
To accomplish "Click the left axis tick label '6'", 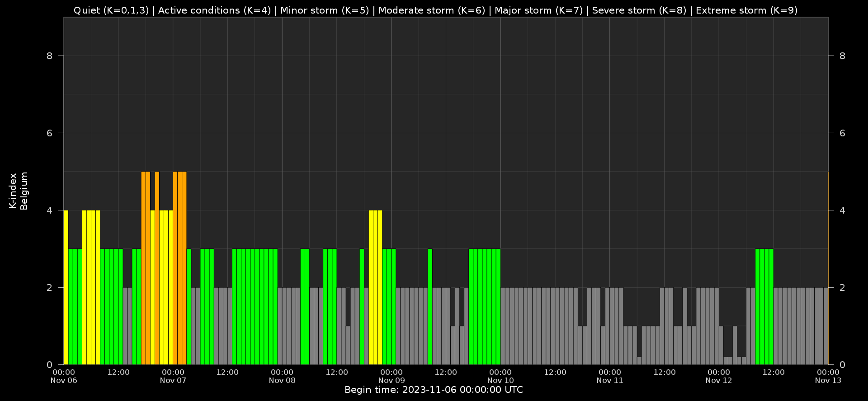I will pos(49,133).
